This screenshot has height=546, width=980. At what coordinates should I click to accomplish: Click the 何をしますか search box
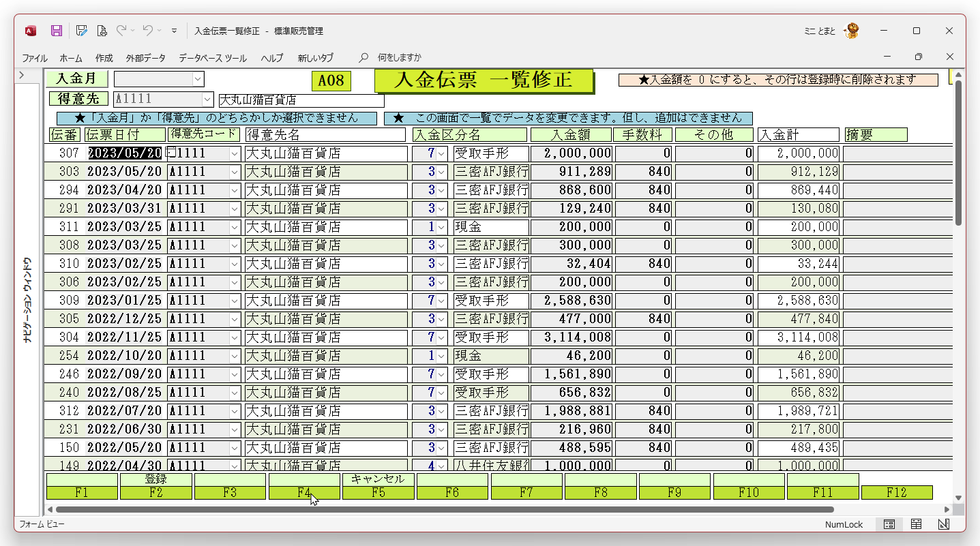[x=400, y=58]
